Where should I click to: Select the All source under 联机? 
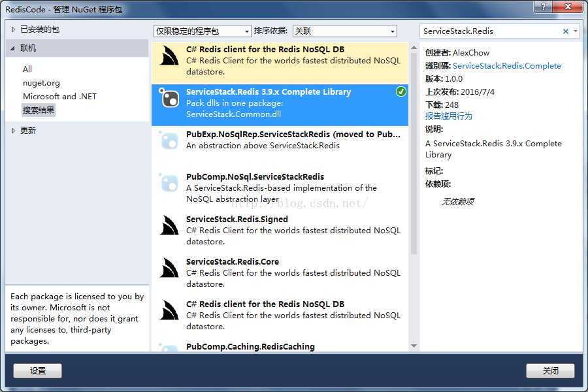point(27,69)
